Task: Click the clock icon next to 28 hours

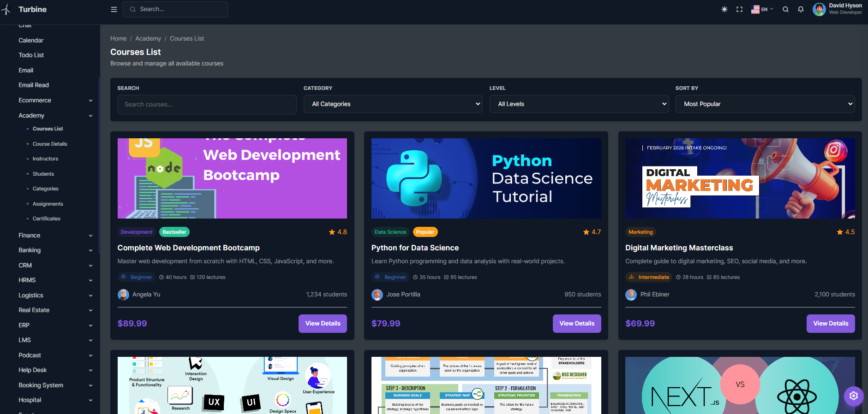Action: tap(678, 277)
